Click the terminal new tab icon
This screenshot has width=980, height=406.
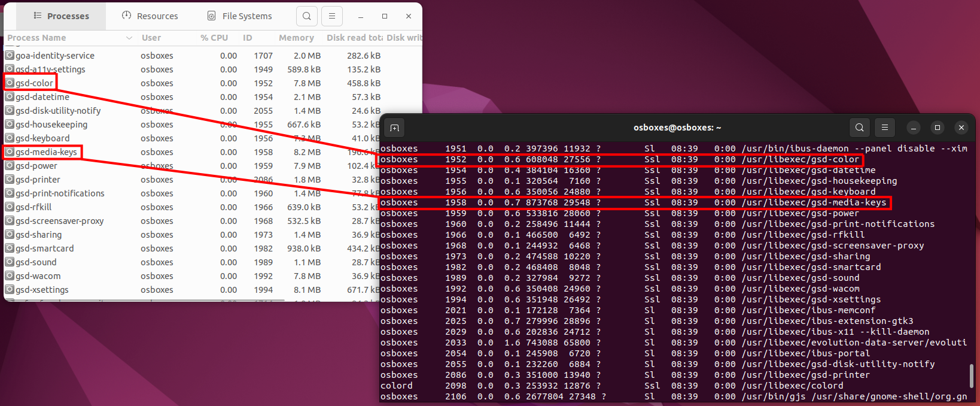pyautogui.click(x=394, y=128)
